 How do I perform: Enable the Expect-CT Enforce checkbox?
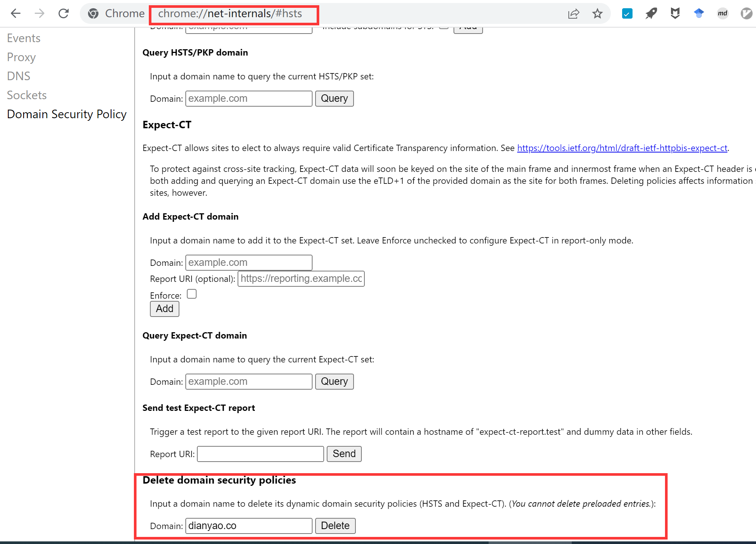192,294
